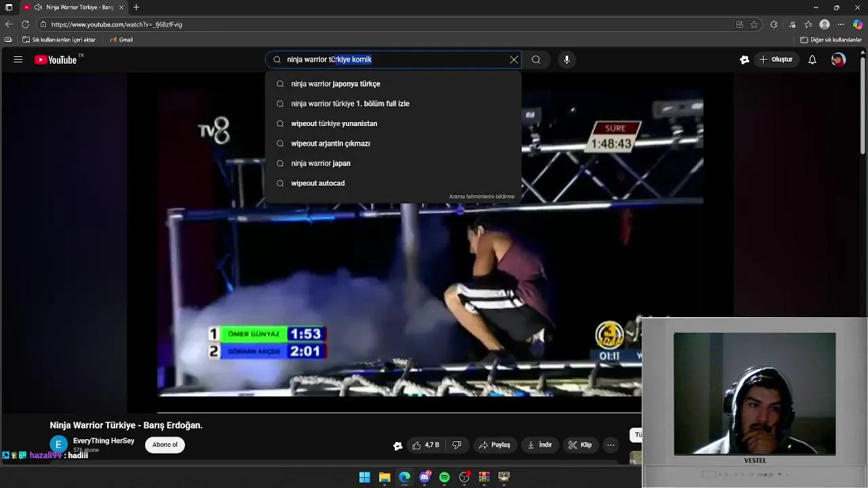Open the Gmail bookmark
The image size is (868, 488).
point(121,40)
